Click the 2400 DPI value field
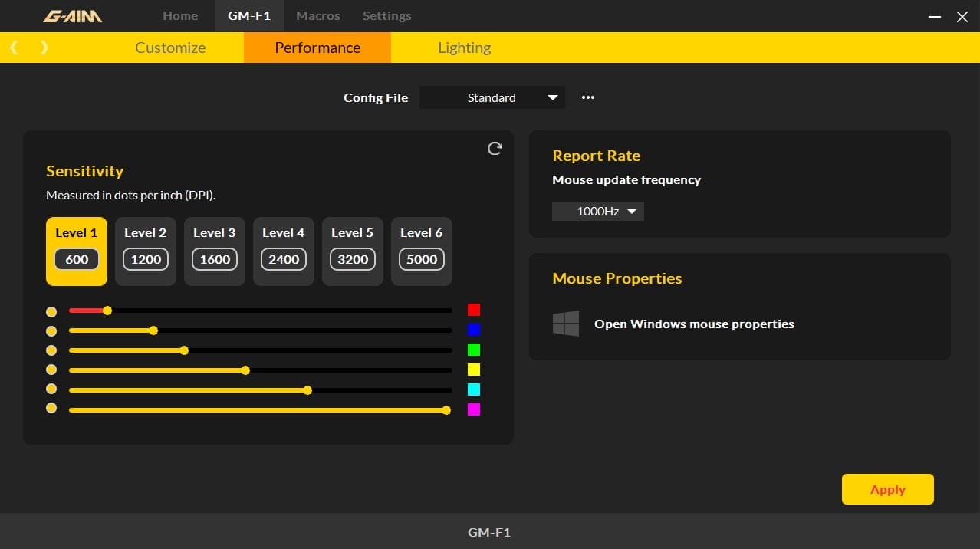Screen dimensions: 980x549 coord(284,259)
